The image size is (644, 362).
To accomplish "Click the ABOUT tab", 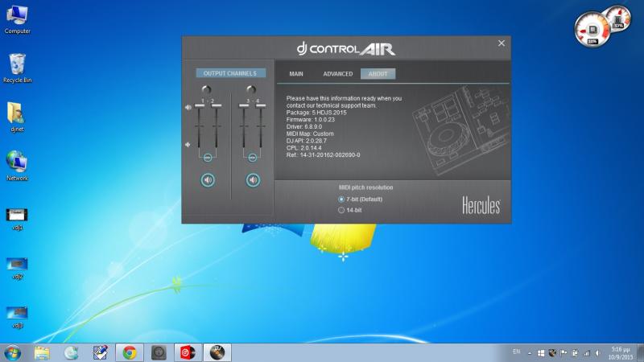I will pyautogui.click(x=378, y=74).
